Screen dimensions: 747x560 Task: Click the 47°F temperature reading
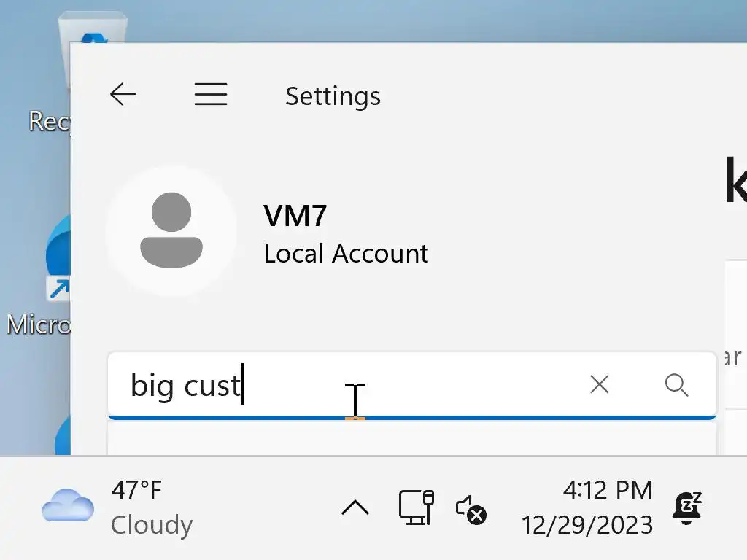[136, 491]
